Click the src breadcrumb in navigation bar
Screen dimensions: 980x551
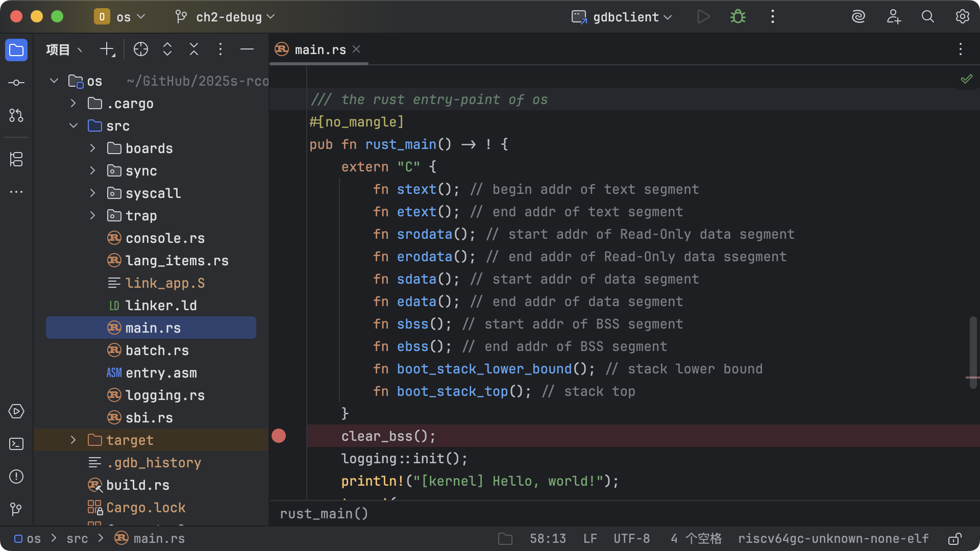[x=77, y=539]
